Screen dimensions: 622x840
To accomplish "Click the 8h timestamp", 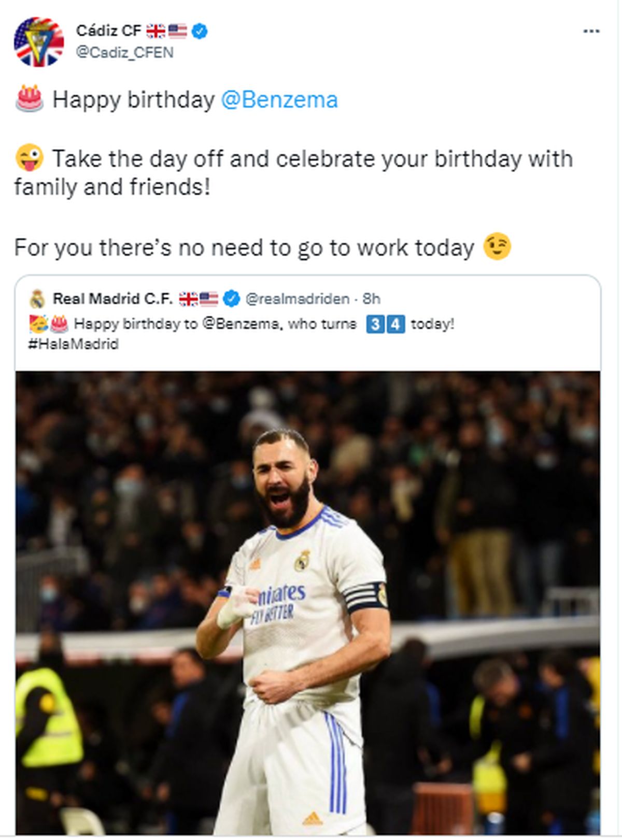I will pos(371,299).
